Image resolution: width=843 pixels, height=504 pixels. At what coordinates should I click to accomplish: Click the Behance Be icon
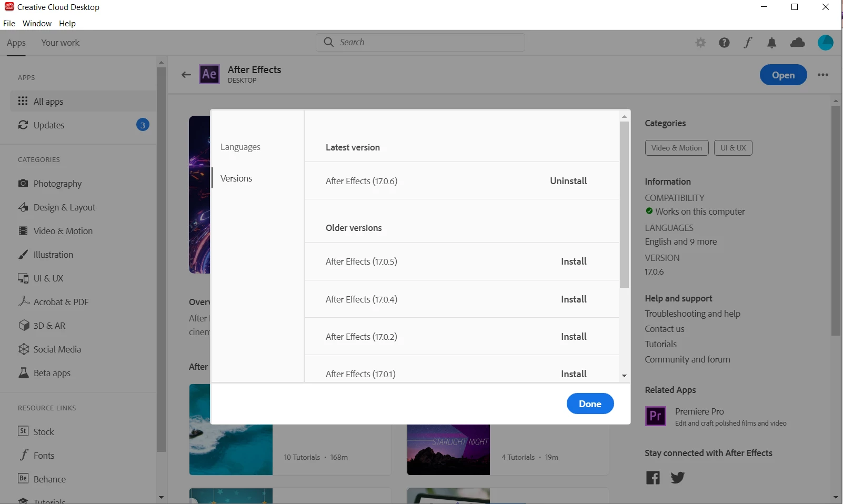[23, 478]
